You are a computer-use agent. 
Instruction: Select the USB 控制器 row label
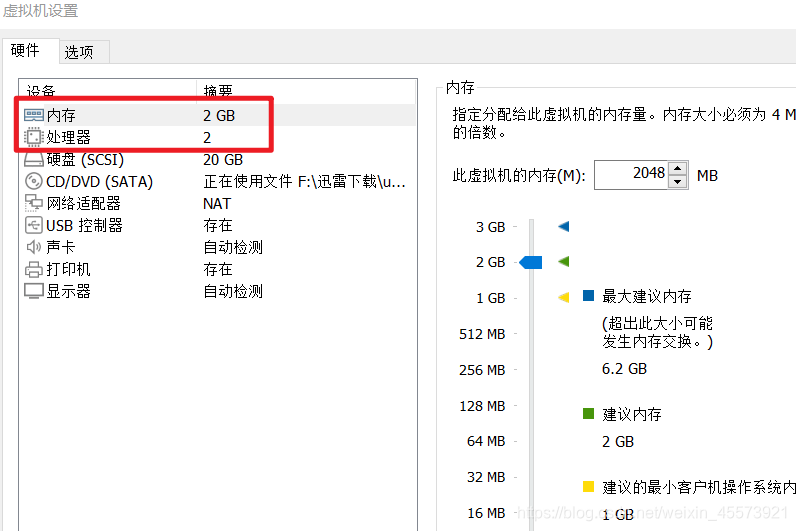(84, 225)
